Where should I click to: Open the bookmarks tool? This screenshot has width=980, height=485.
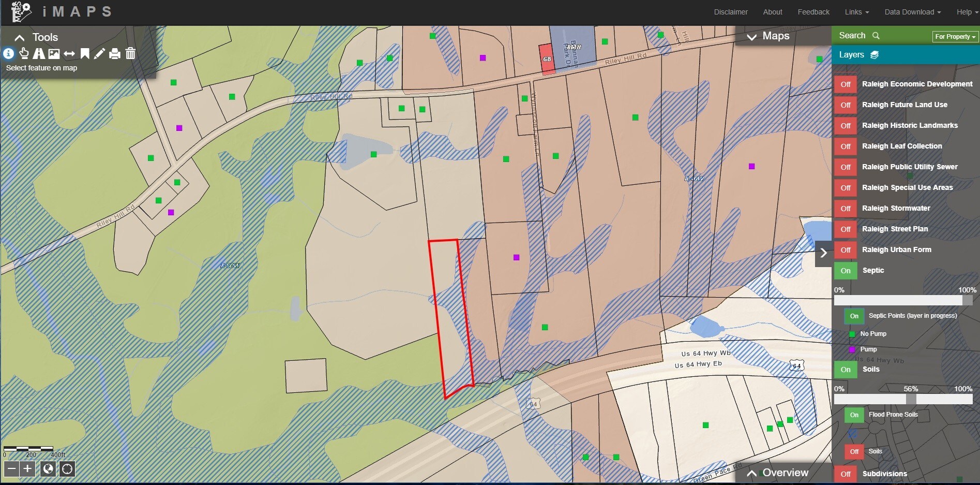tap(84, 53)
